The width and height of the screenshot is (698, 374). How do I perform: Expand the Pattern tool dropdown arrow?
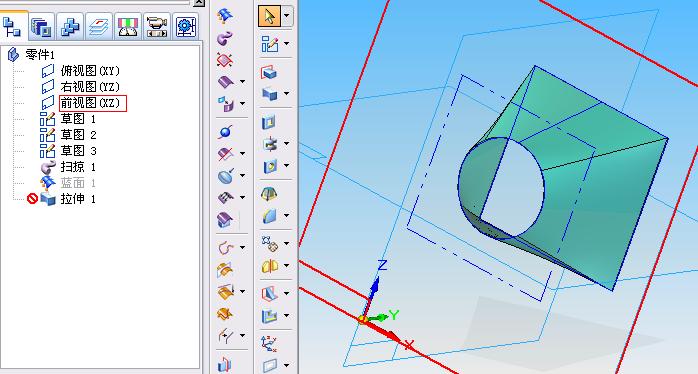click(286, 244)
